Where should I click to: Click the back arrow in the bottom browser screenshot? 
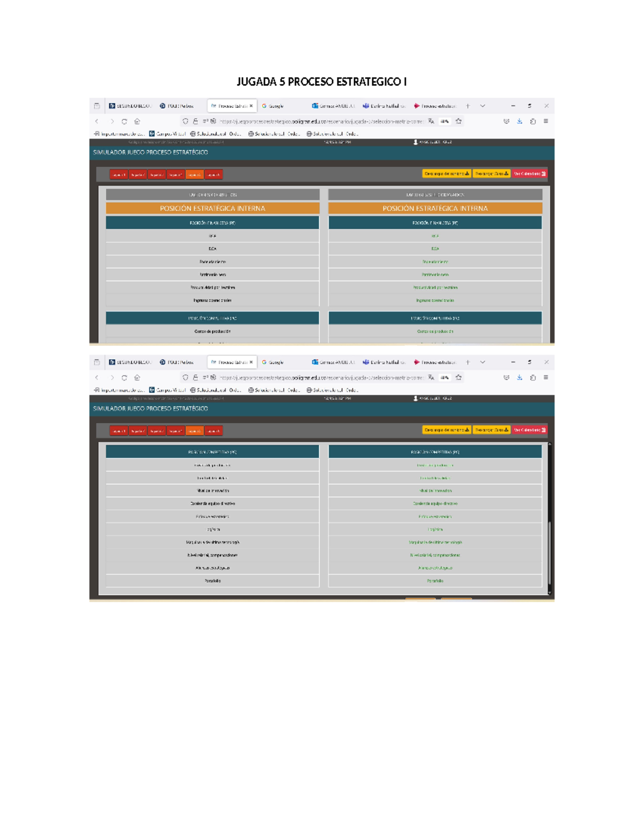pos(97,378)
